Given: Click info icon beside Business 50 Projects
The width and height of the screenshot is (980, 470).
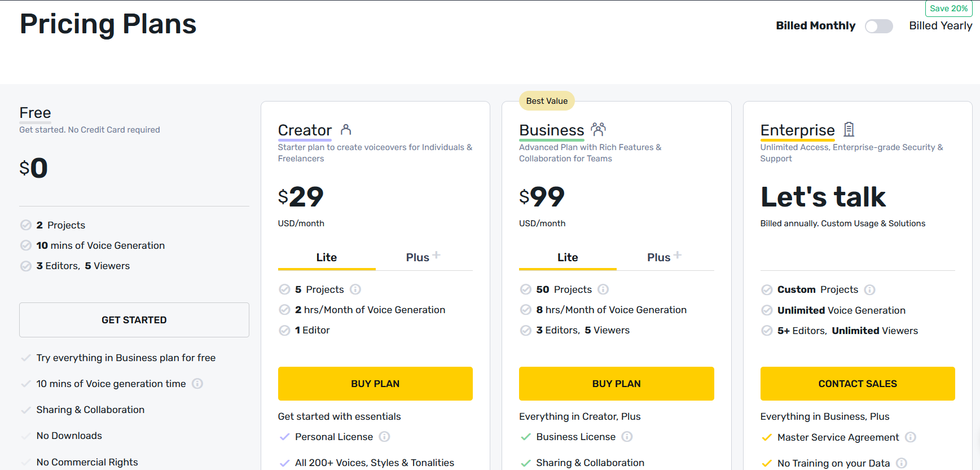Looking at the screenshot, I should pos(603,289).
